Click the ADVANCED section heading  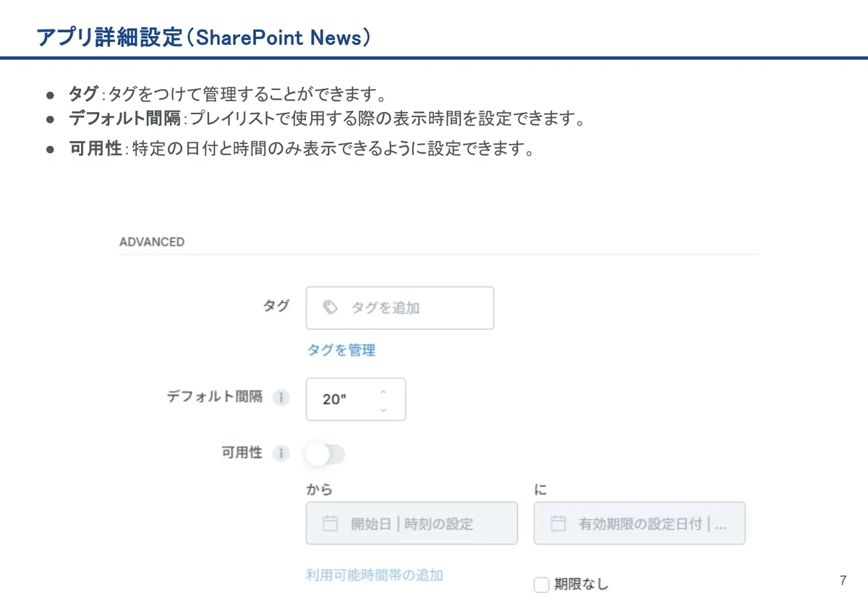tap(152, 242)
